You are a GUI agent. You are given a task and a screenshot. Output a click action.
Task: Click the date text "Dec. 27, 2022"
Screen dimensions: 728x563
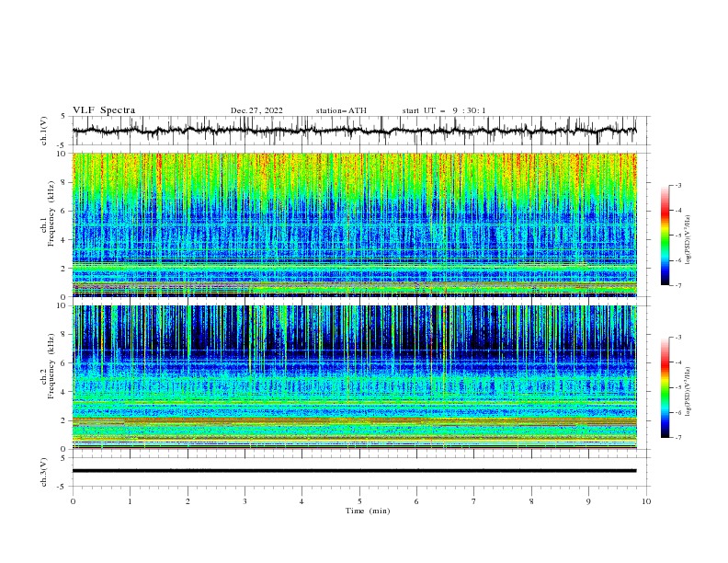(256, 110)
